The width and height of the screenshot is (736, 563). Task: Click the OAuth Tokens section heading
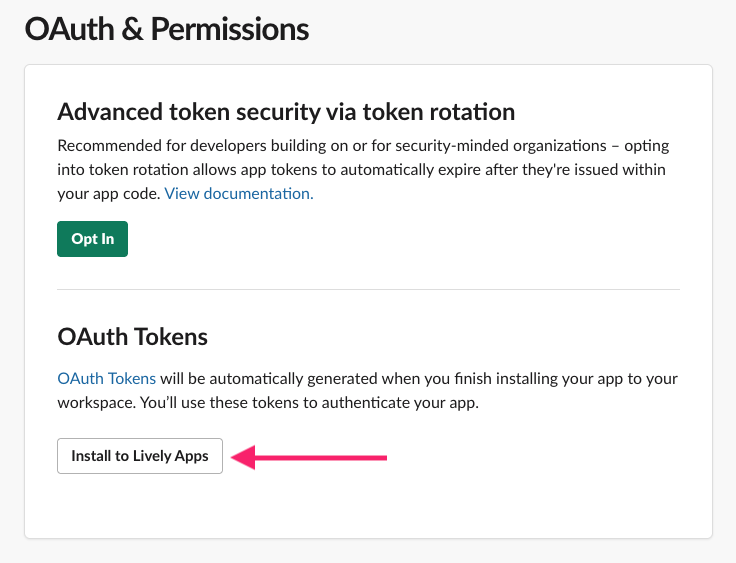pos(132,337)
